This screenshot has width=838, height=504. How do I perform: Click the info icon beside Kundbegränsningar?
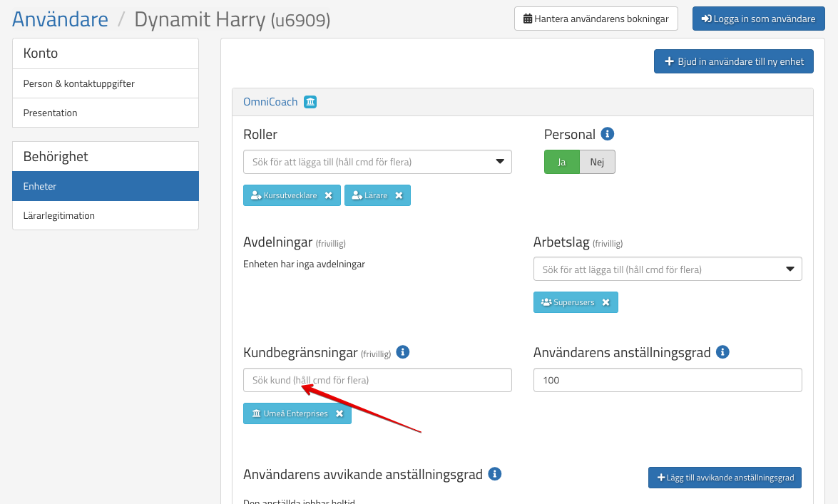pos(402,352)
